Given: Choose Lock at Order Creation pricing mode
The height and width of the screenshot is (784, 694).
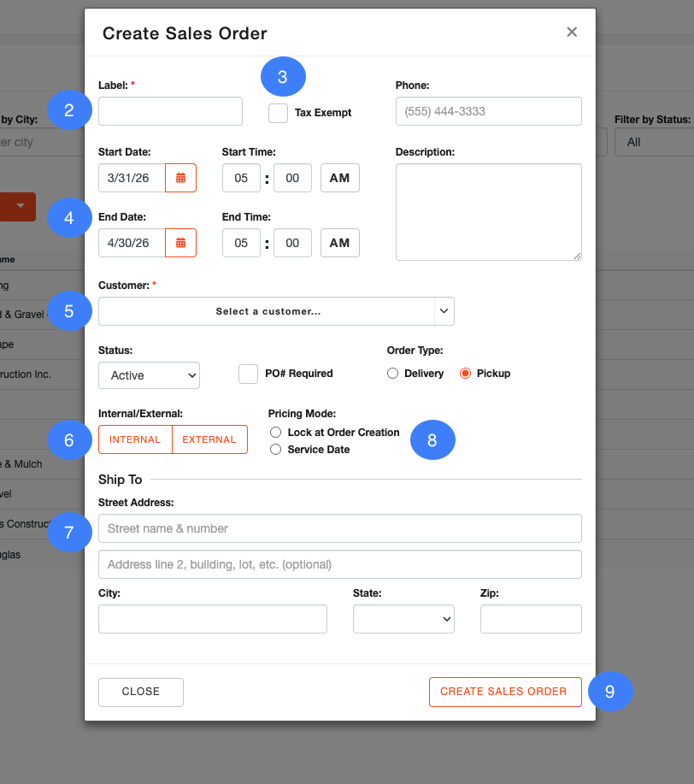Looking at the screenshot, I should point(275,433).
